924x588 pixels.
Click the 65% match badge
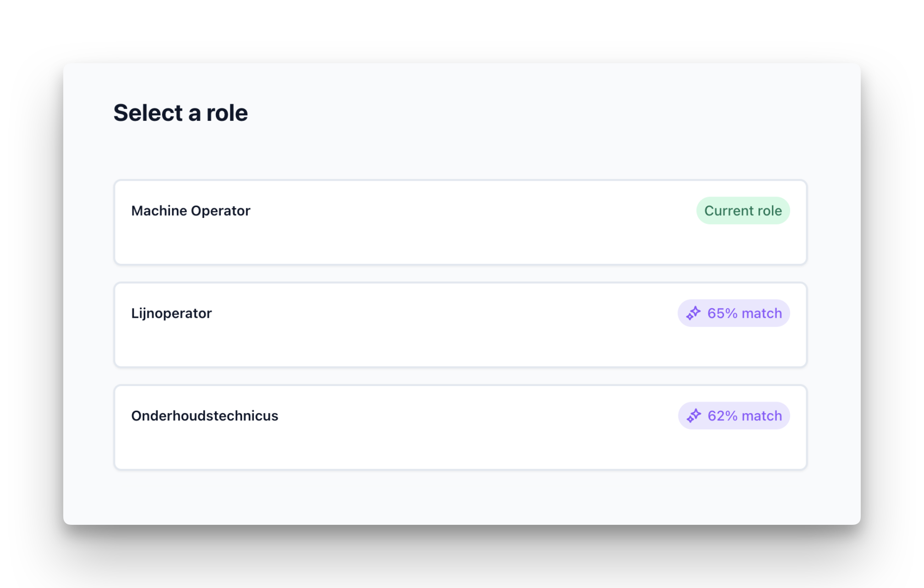click(733, 313)
